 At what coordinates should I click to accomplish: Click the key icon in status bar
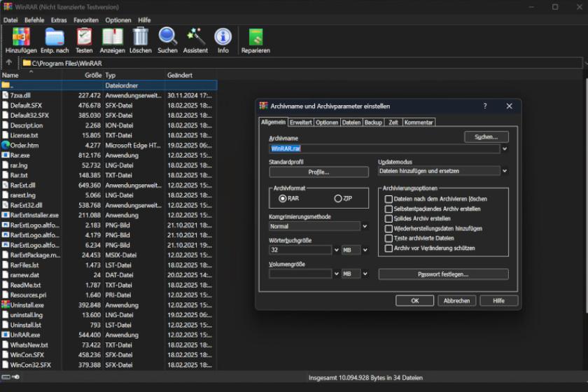pos(15,377)
